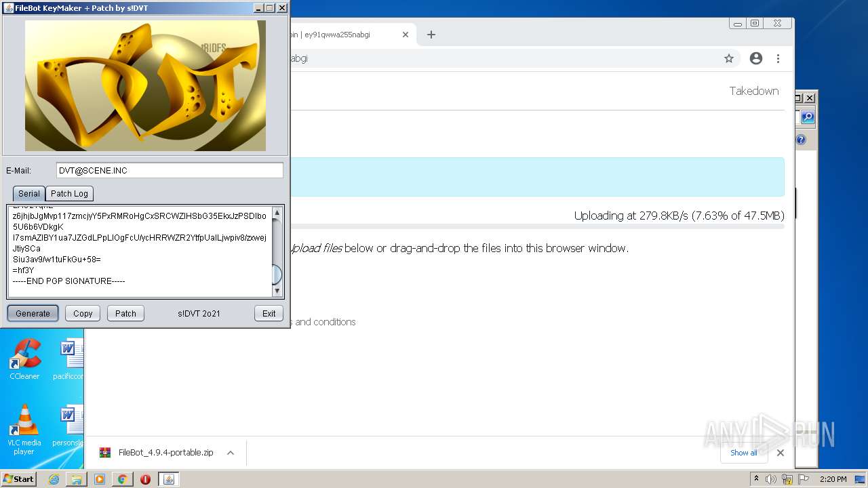The width and height of the screenshot is (868, 488).
Task: Show all downloads
Action: 744,453
